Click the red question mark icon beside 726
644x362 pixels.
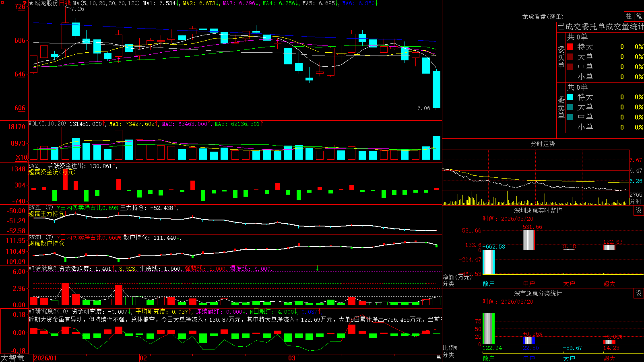pyautogui.click(x=25, y=4)
